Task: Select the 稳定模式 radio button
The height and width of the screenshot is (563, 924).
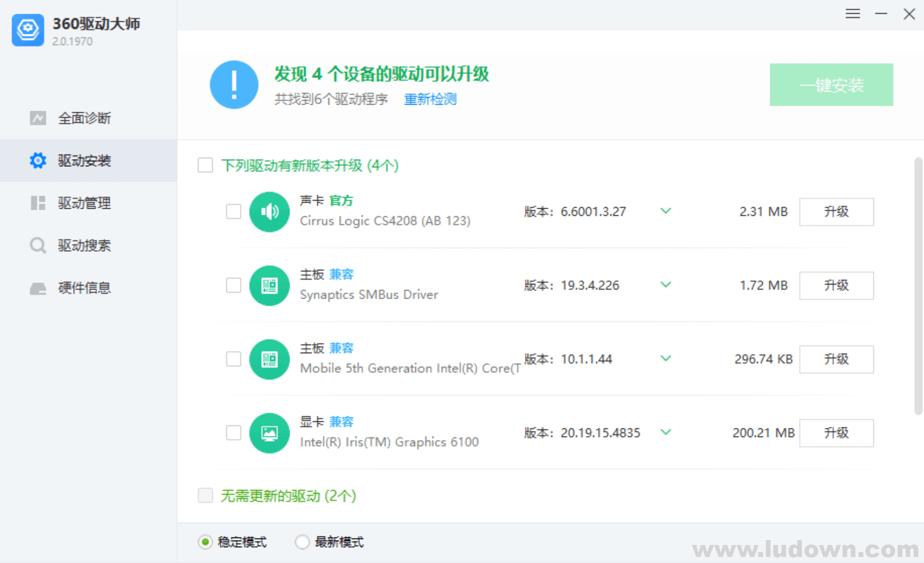Action: pos(205,542)
